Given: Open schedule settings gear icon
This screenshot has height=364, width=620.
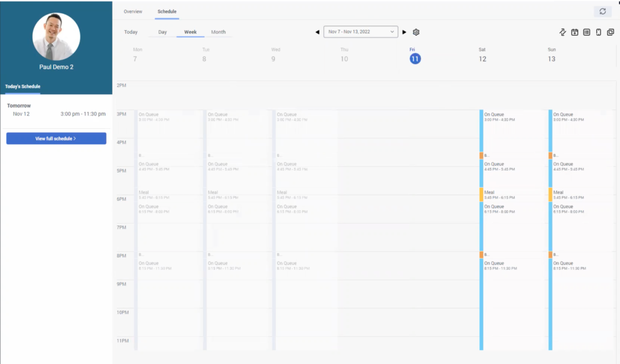Looking at the screenshot, I should [x=416, y=32].
